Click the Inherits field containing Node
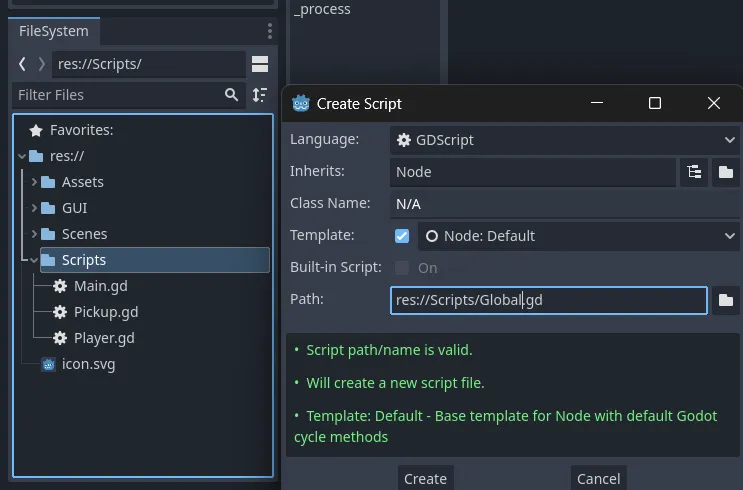The height and width of the screenshot is (490, 743). click(533, 172)
